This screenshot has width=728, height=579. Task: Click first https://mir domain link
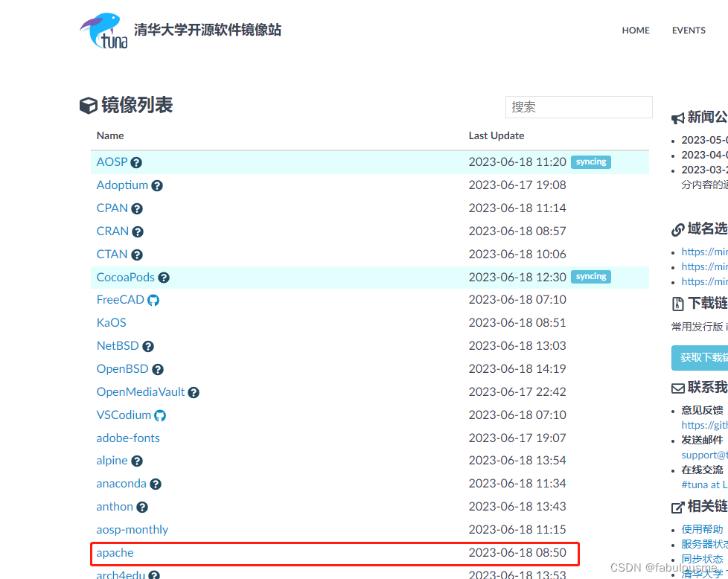(x=704, y=252)
